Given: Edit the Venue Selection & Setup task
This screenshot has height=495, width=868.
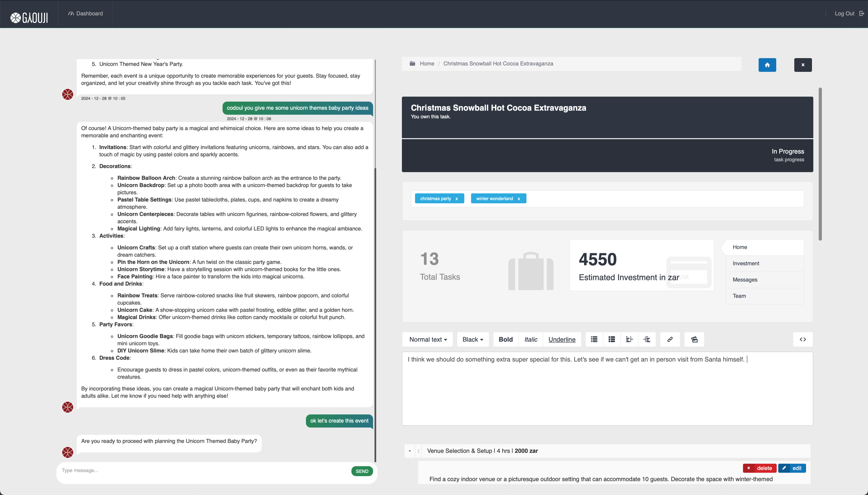Looking at the screenshot, I should (792, 468).
